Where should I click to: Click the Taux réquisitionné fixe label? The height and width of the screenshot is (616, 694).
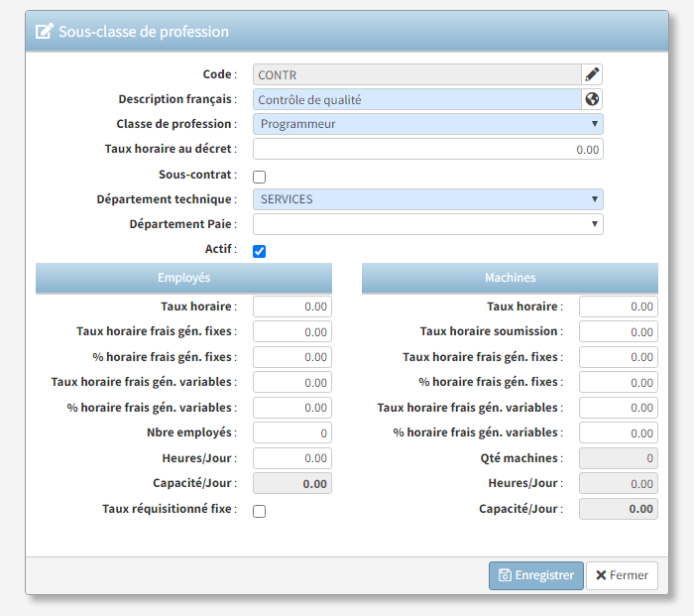(170, 509)
